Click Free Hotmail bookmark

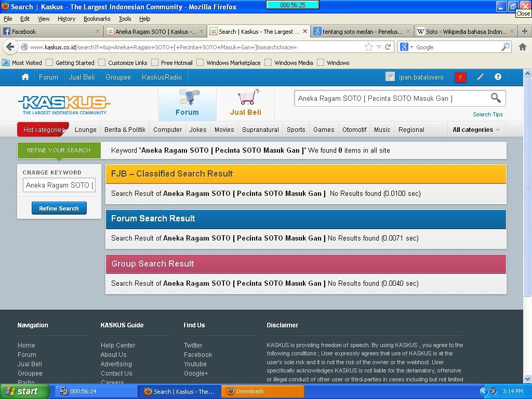[x=172, y=62]
